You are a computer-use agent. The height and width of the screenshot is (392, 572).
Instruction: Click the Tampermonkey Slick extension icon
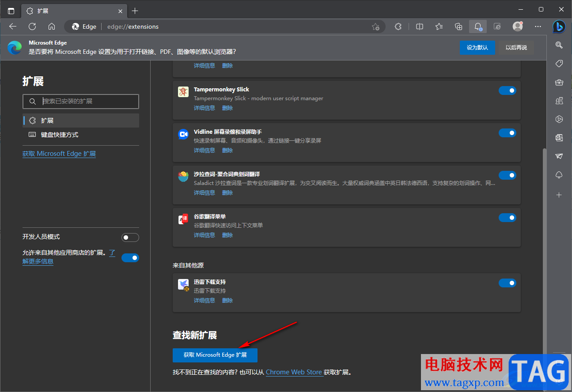(x=183, y=92)
